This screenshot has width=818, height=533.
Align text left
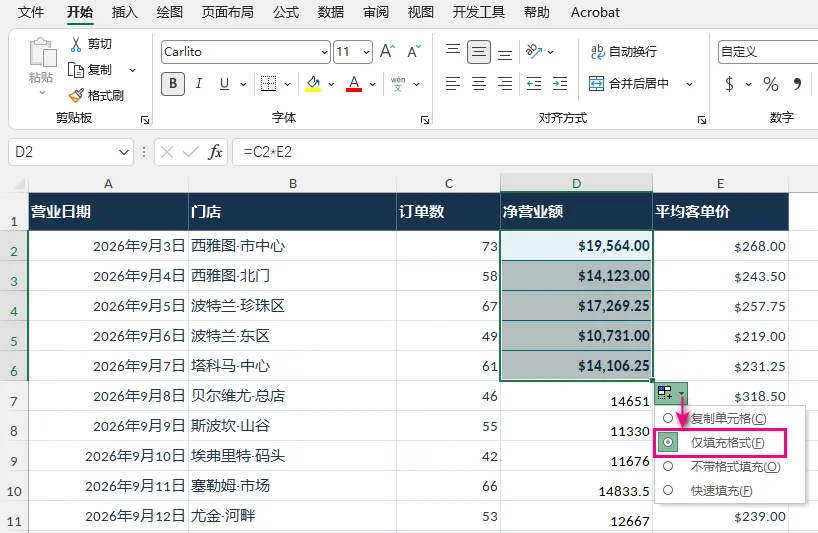(x=453, y=84)
